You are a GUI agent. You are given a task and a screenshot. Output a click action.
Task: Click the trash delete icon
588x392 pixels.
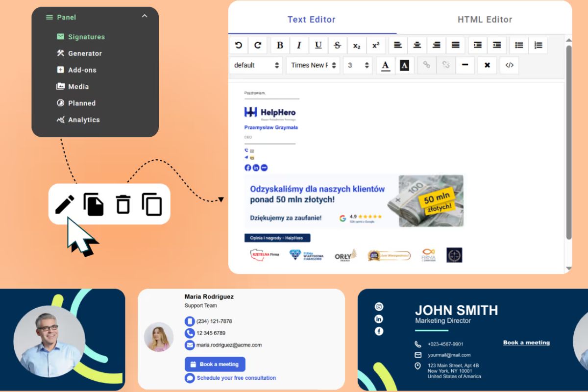(123, 204)
